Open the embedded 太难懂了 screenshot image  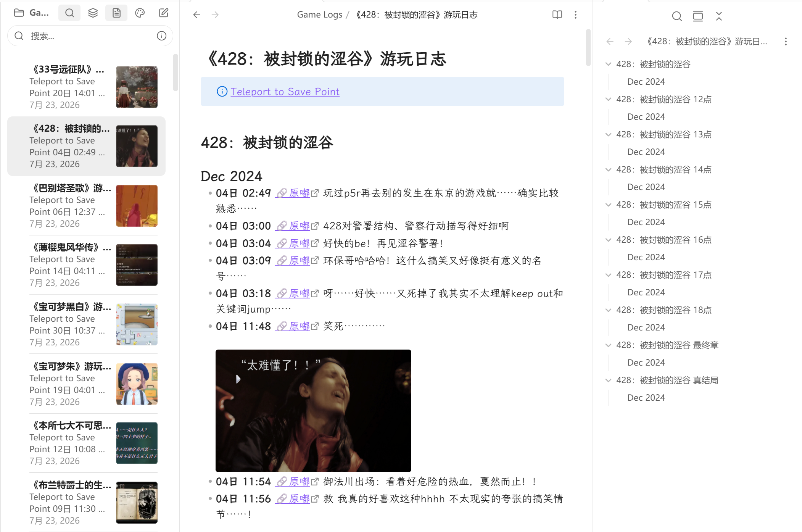[313, 411]
